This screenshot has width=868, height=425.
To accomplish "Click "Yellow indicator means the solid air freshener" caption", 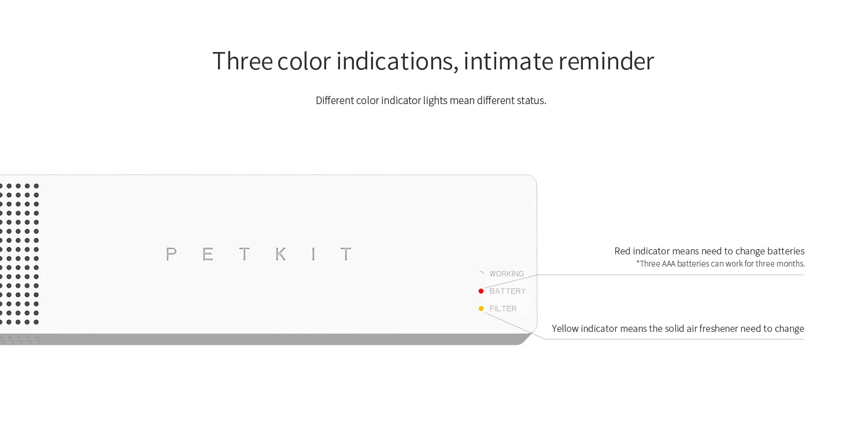I will (x=678, y=328).
